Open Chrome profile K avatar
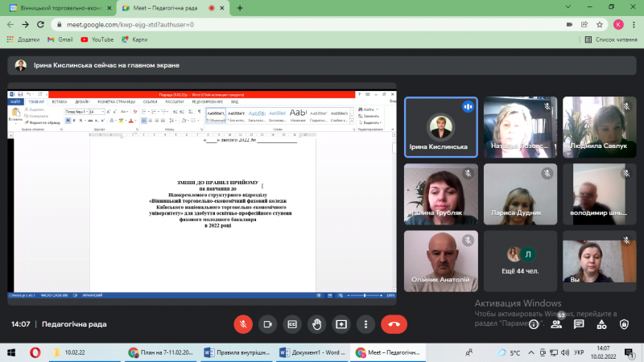 click(x=618, y=25)
